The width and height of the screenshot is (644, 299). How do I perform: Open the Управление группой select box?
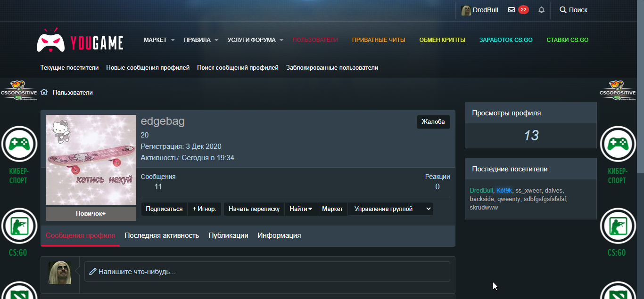[x=390, y=209]
